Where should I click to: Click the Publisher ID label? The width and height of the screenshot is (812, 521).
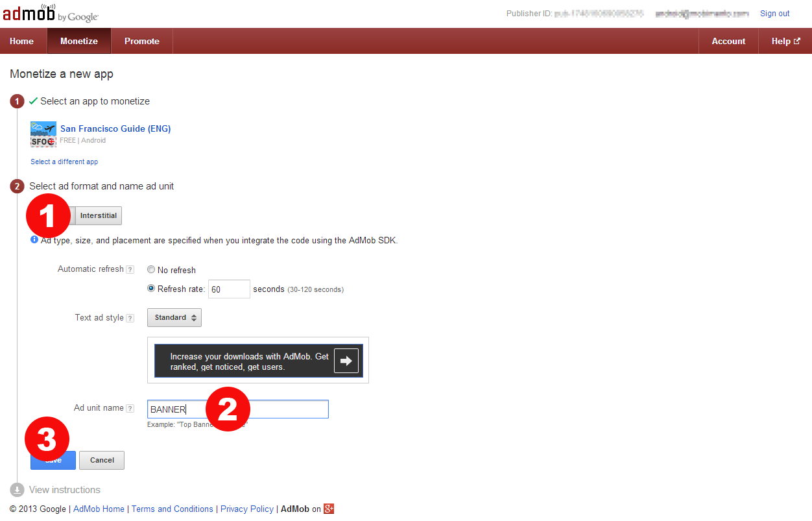pos(529,14)
